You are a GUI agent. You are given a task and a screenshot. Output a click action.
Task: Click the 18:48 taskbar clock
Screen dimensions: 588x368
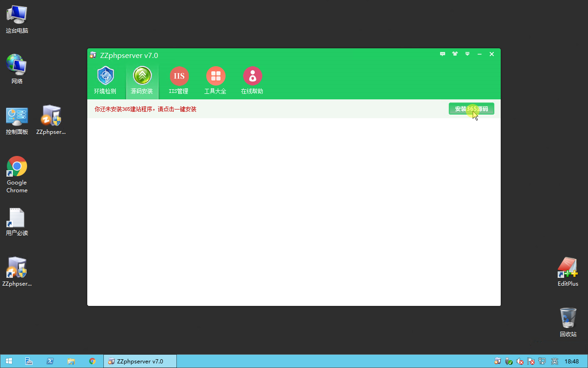point(571,362)
